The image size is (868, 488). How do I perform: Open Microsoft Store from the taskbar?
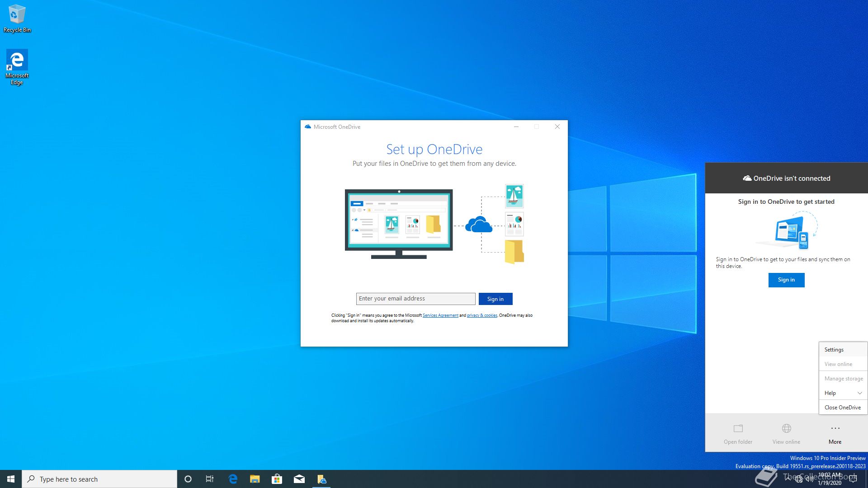[x=277, y=479]
